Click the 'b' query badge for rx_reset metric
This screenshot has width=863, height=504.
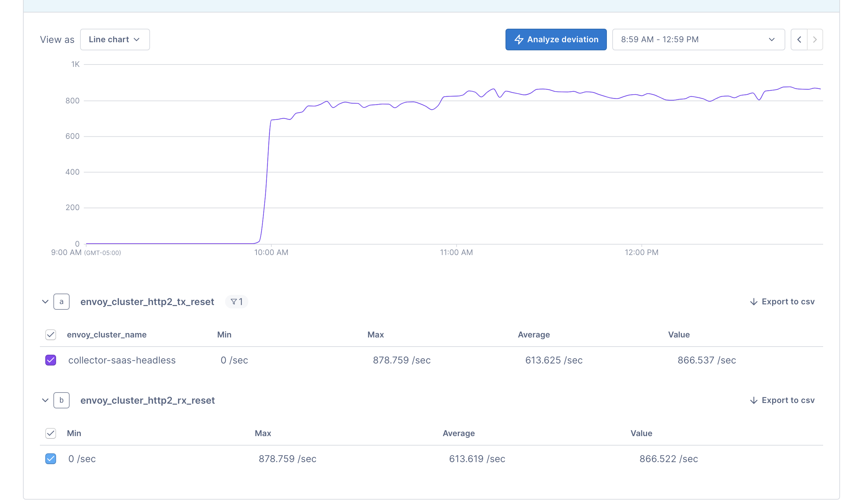(61, 400)
